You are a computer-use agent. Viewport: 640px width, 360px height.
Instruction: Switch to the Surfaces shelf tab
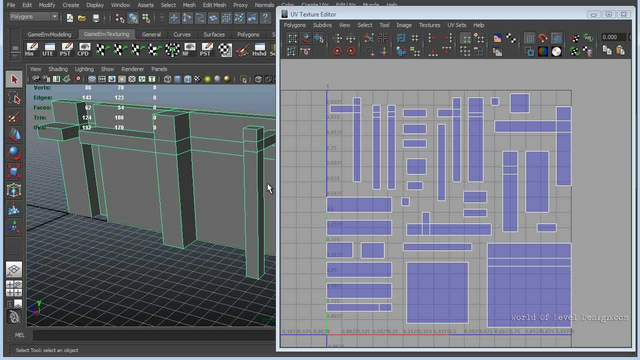click(214, 34)
